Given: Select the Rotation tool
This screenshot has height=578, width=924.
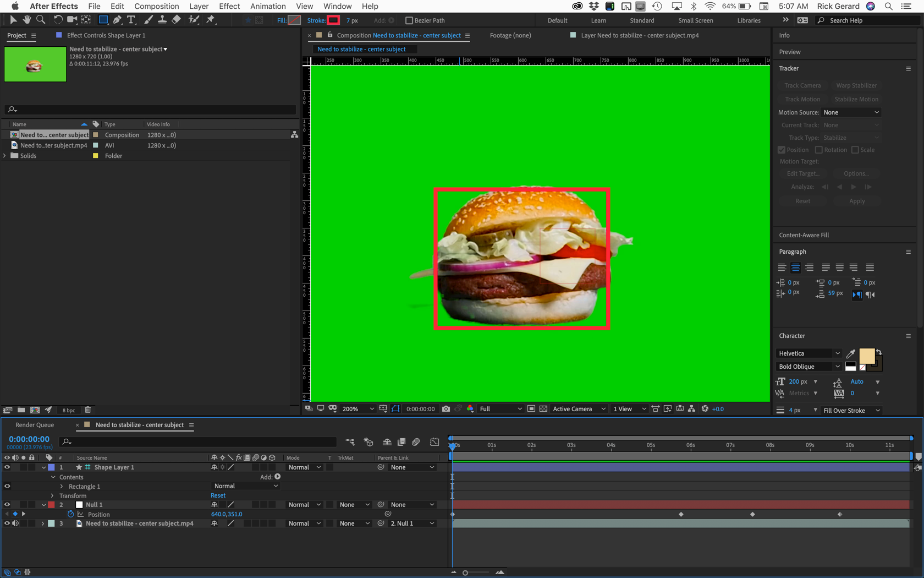Looking at the screenshot, I should click(x=58, y=20).
